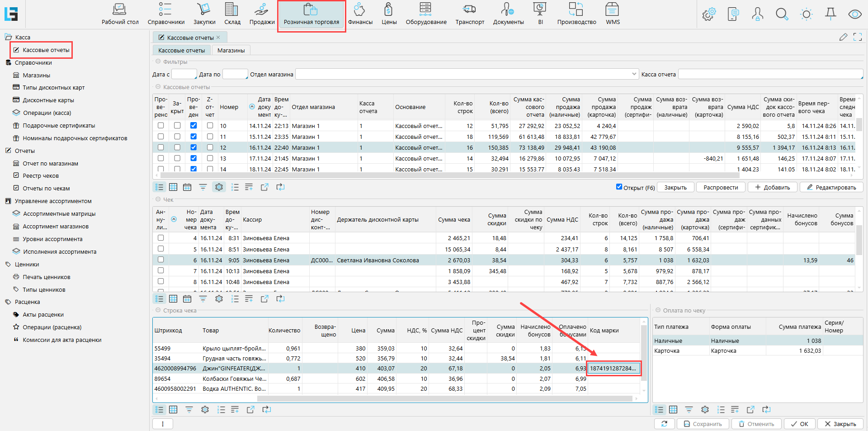Click the notifications bell icon
The width and height of the screenshot is (868, 431).
(830, 14)
